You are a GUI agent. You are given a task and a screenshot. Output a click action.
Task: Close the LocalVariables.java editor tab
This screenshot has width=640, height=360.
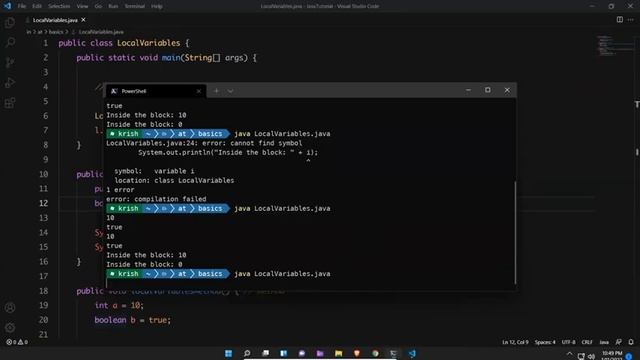coord(83,20)
